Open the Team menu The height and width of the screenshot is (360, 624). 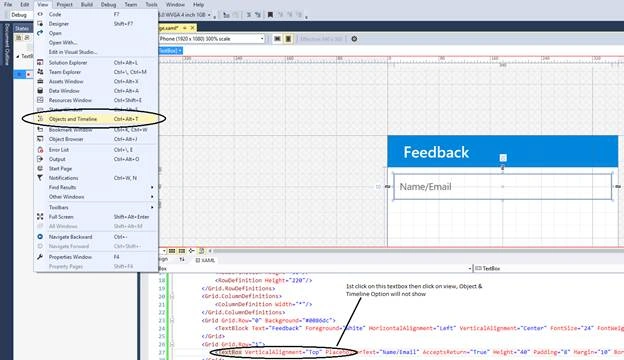131,5
